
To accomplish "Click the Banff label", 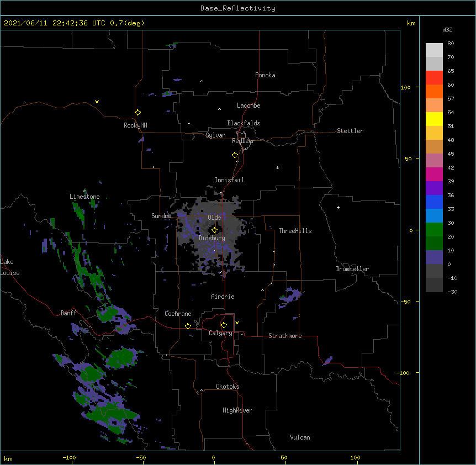I will (68, 313).
